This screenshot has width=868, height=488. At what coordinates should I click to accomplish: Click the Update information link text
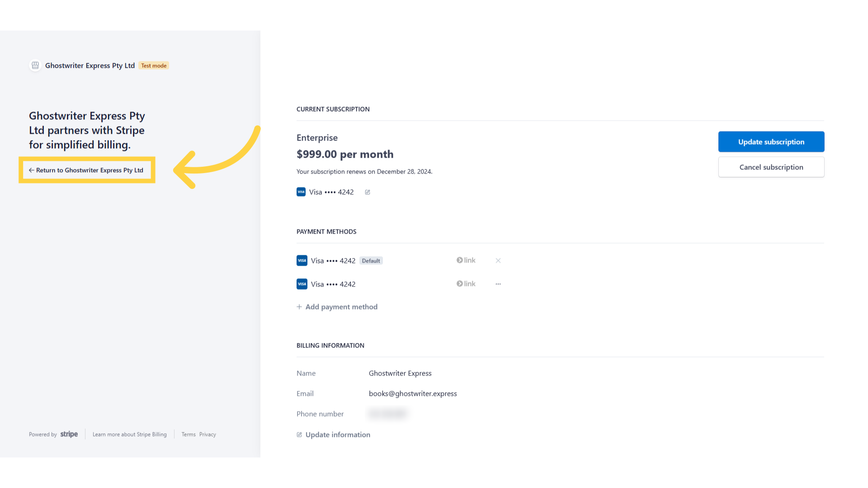[338, 435]
